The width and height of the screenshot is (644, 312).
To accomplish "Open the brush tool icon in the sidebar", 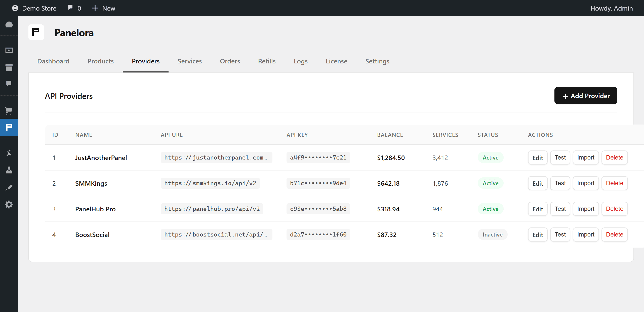I will tap(9, 187).
